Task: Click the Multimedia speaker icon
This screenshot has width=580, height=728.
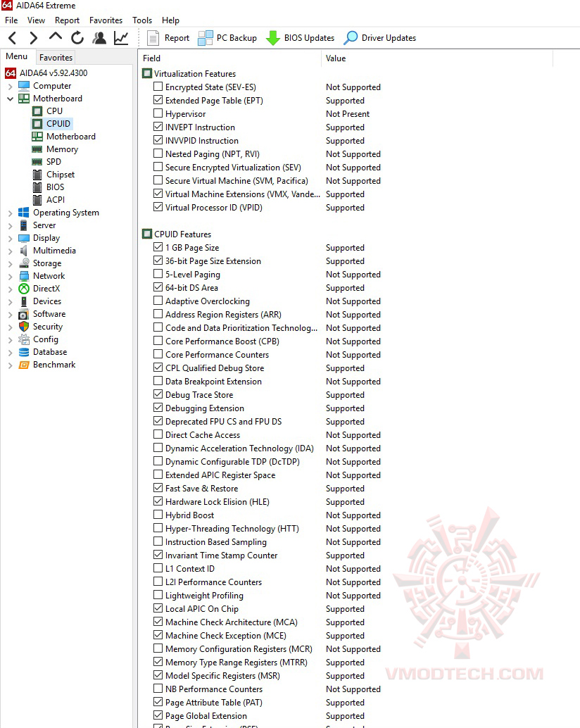Action: tap(24, 250)
